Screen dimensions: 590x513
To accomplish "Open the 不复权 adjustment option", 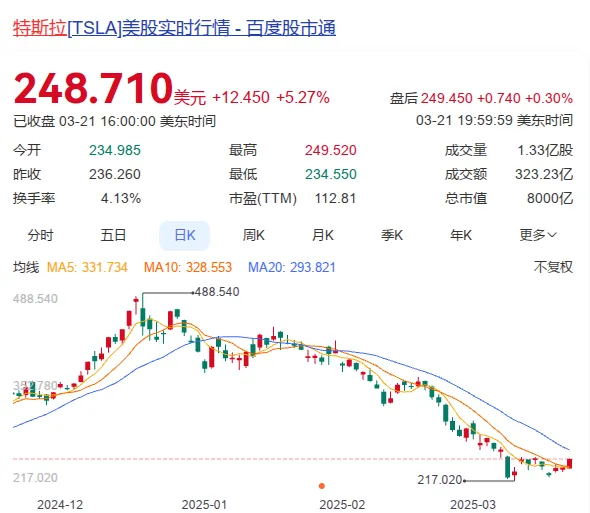I will pyautogui.click(x=553, y=267).
